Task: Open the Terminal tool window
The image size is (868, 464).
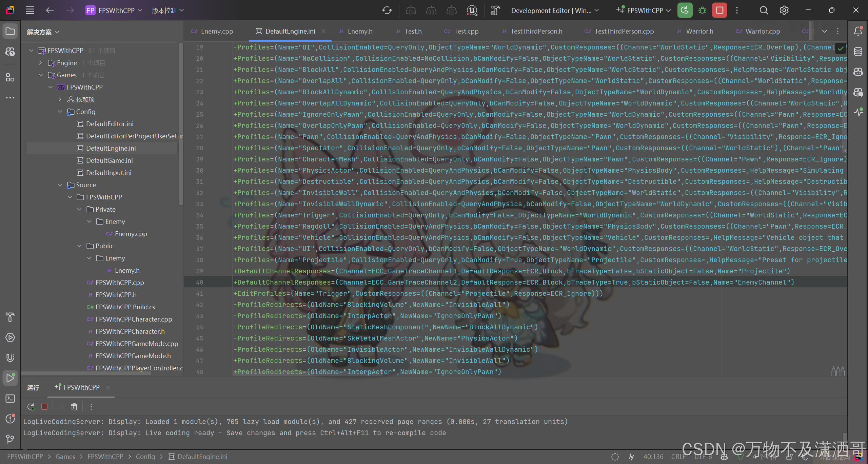Action: [10, 399]
